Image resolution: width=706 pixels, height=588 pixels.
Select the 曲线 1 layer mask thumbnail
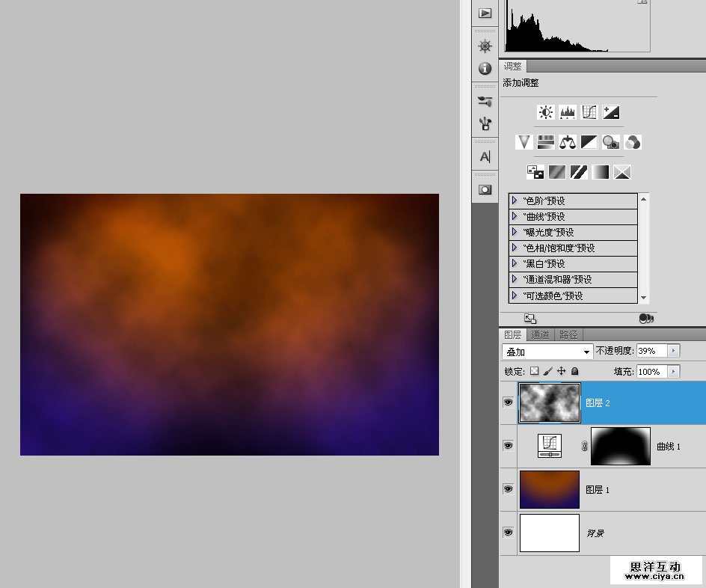coord(620,446)
